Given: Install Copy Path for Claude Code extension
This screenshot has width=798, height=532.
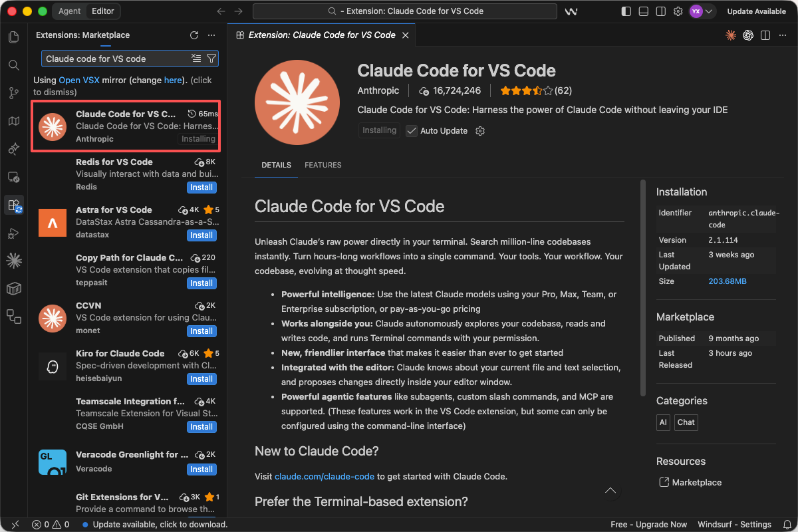Looking at the screenshot, I should coord(201,283).
